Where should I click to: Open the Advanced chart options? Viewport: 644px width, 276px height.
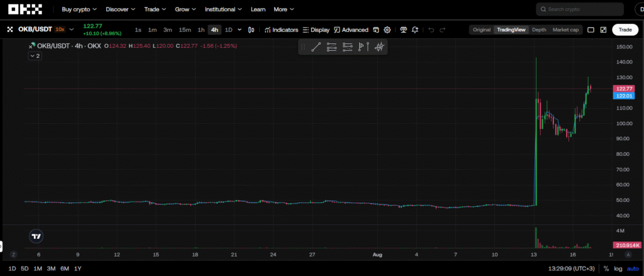coord(351,30)
